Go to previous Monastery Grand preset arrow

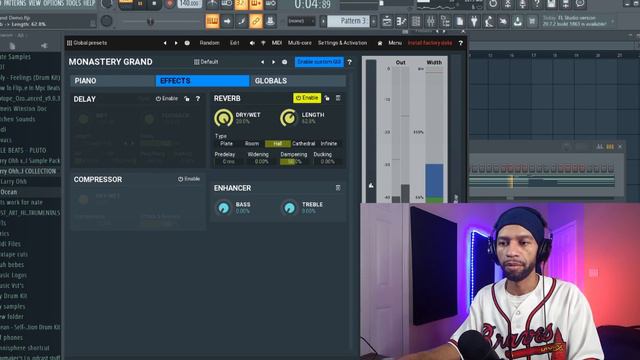[262, 62]
